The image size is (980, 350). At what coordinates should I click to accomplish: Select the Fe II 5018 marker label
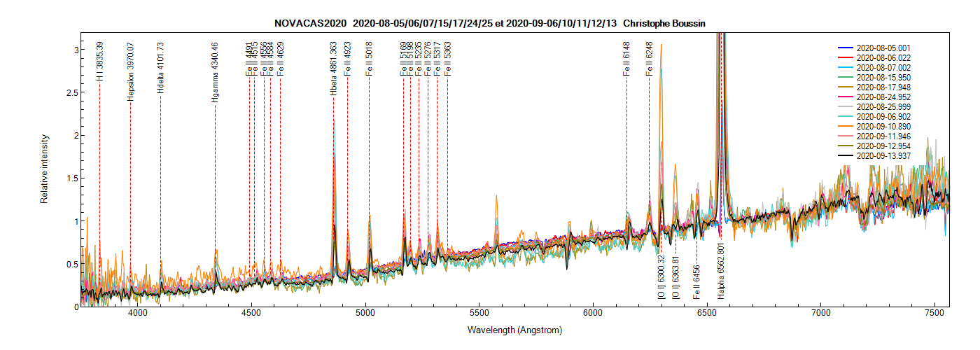coord(369,59)
